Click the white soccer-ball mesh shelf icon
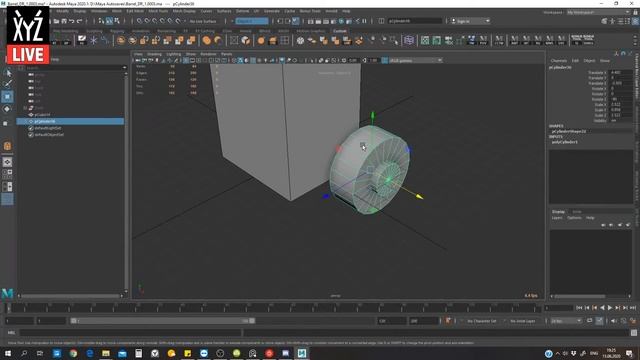640x360 pixels. click(x=300, y=40)
